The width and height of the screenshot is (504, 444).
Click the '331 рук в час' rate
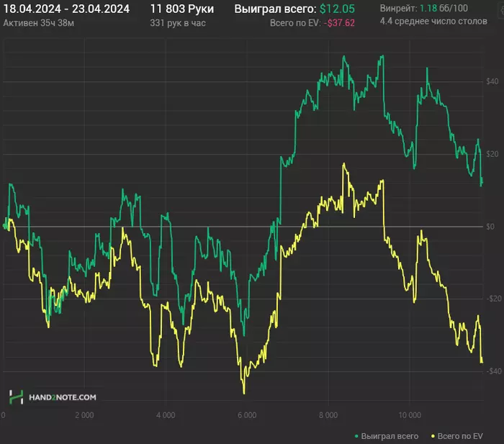178,23
